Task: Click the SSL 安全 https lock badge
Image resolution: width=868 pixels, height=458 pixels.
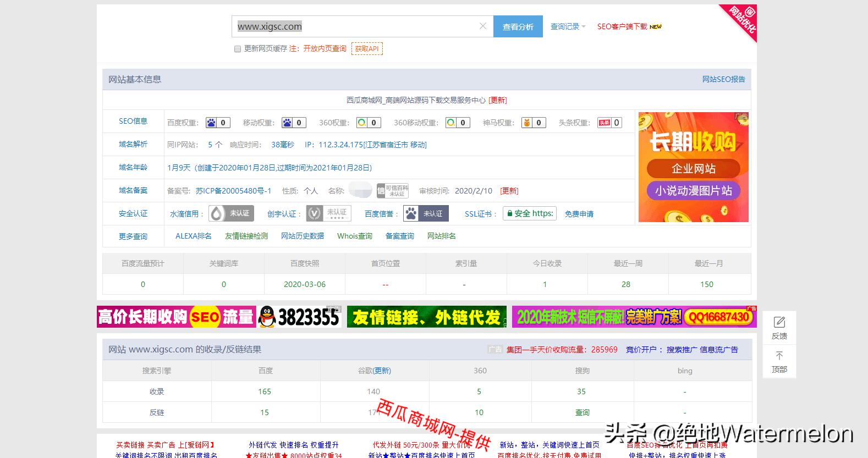Action: coord(530,213)
